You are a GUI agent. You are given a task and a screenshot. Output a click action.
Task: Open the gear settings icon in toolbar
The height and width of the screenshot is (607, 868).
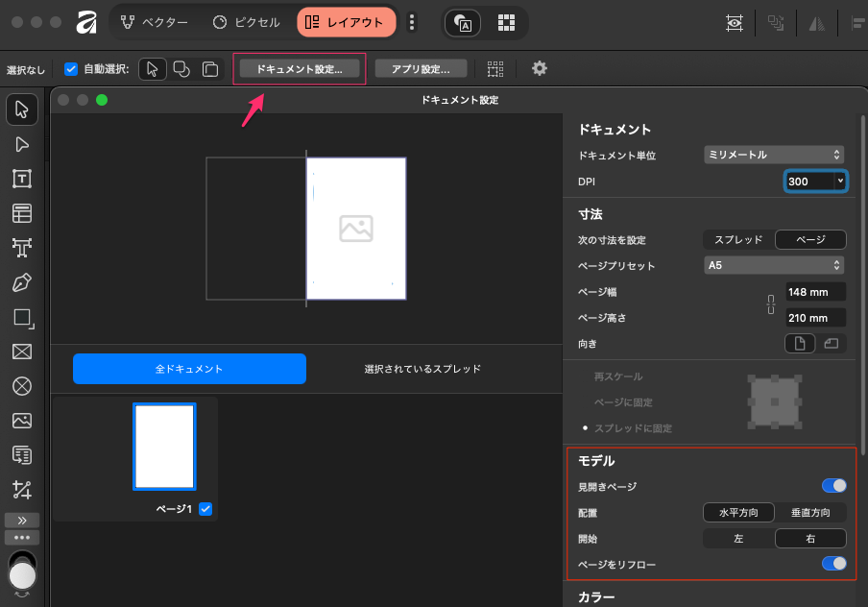(x=540, y=68)
